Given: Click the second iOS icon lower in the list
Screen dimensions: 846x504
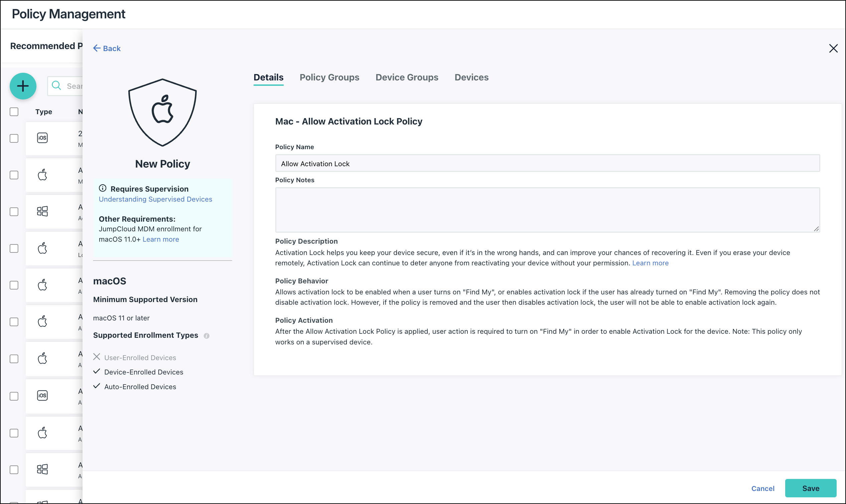Looking at the screenshot, I should (x=42, y=395).
